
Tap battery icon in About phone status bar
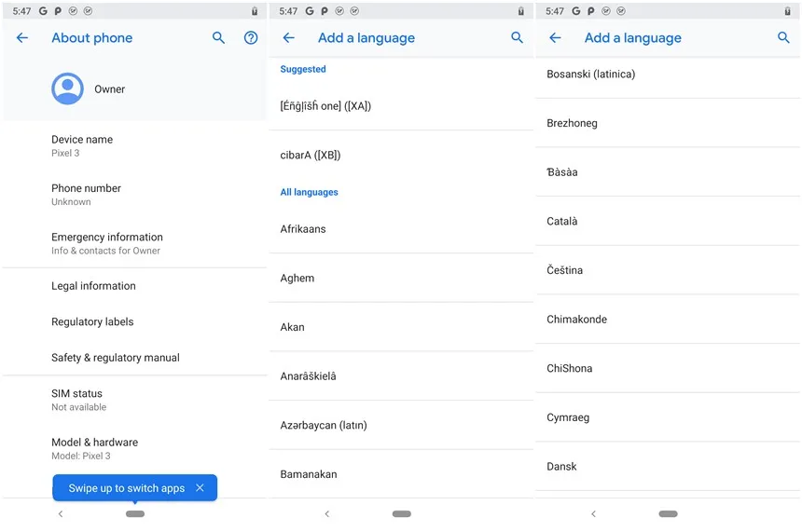pos(255,11)
